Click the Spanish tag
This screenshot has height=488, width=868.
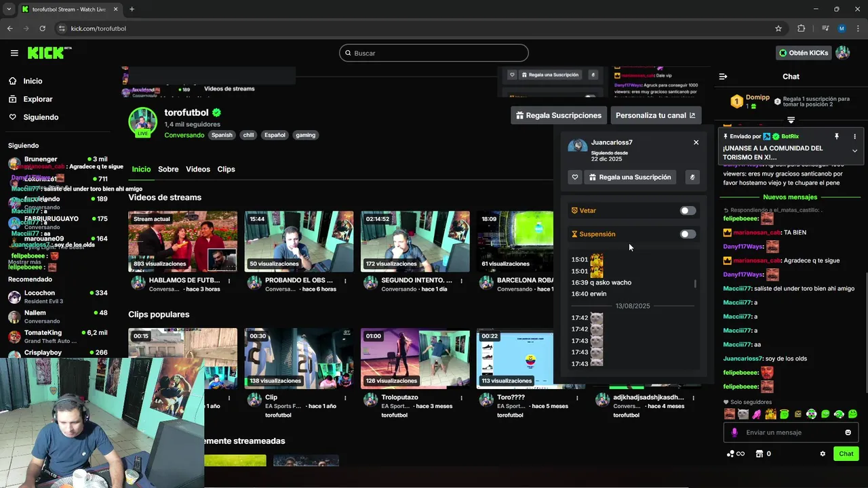click(222, 135)
